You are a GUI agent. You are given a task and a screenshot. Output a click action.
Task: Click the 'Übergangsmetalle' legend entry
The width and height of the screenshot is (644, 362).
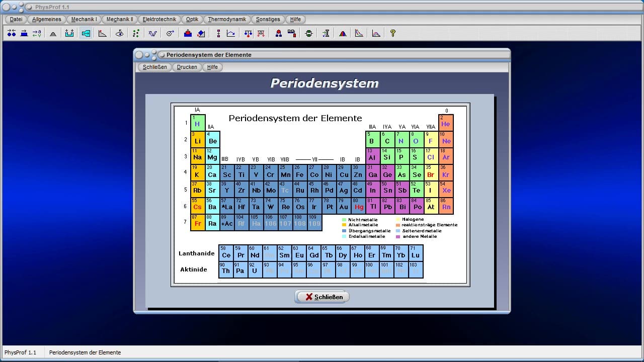tap(366, 231)
